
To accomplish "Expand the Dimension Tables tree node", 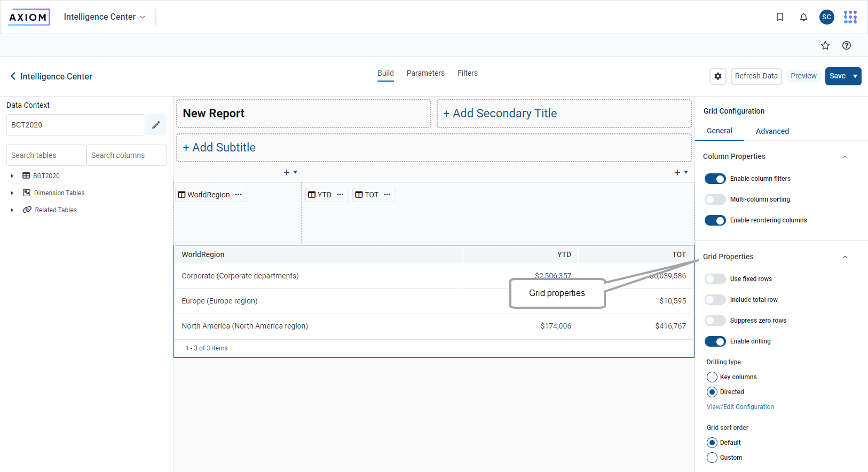I will pyautogui.click(x=12, y=193).
